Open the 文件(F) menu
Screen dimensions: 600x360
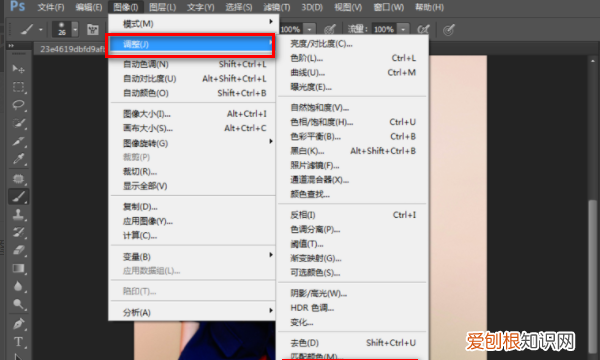pyautogui.click(x=51, y=7)
